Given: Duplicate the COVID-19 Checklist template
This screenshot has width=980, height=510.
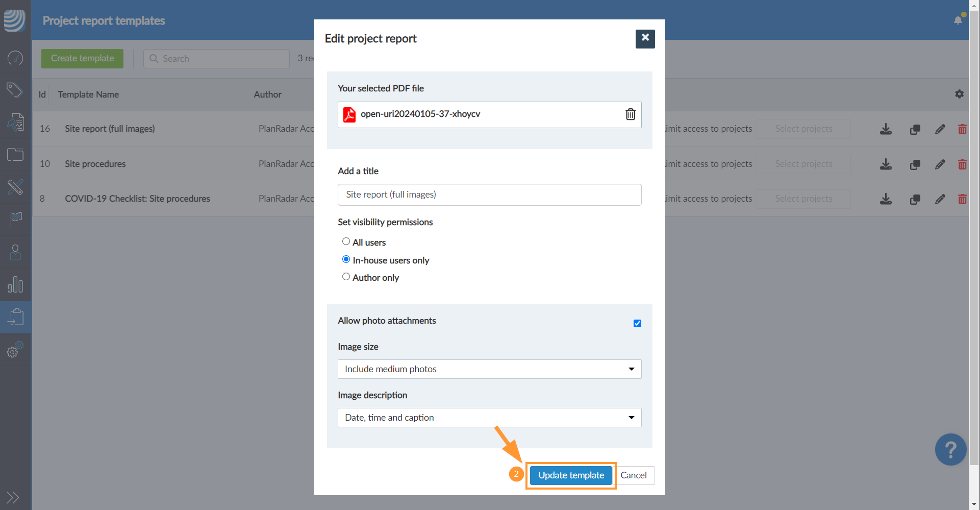Looking at the screenshot, I should 915,199.
